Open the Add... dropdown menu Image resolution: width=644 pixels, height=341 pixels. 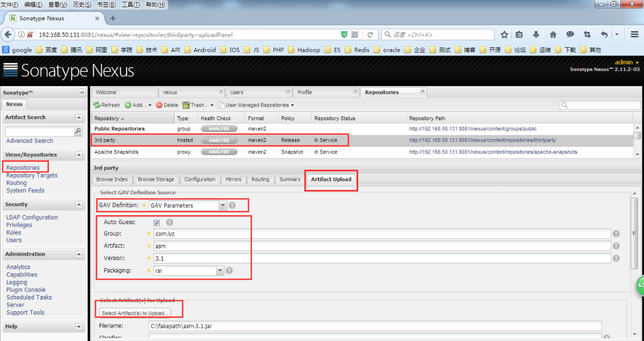138,105
